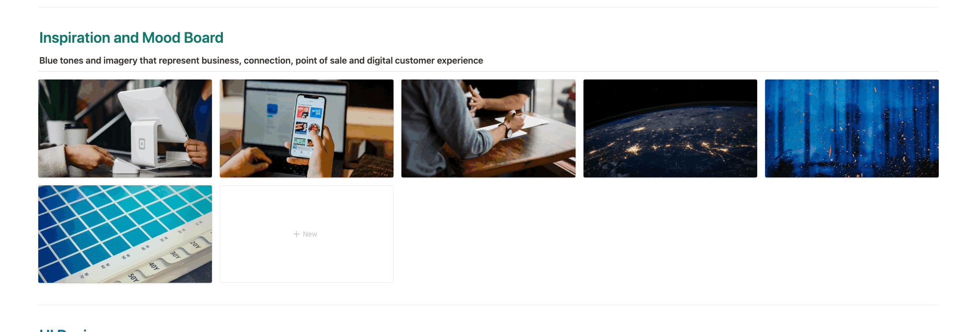Click the plus icon in the New card
Viewport: 980px width, 332px height.
pyautogui.click(x=296, y=234)
